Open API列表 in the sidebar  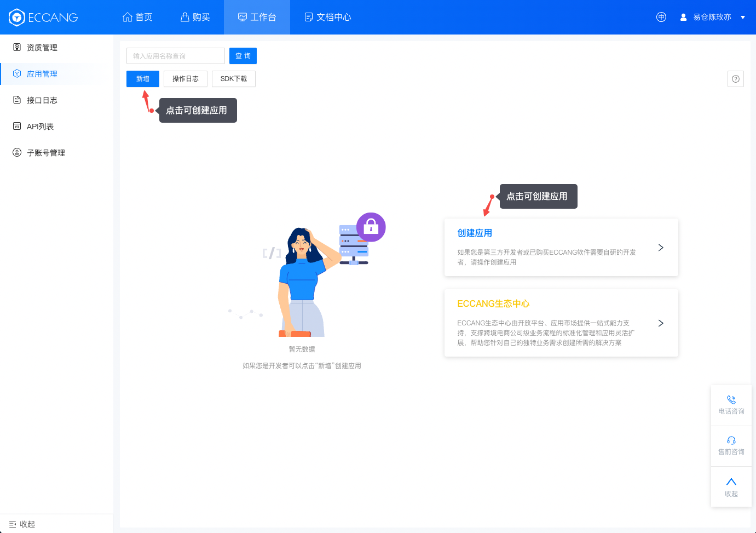pos(56,127)
